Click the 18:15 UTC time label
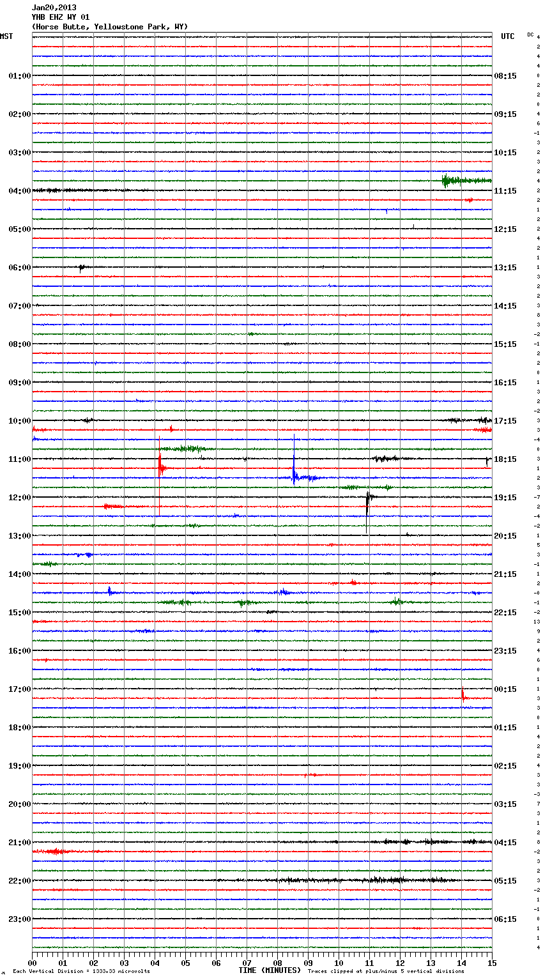This screenshot has width=543, height=980. [x=505, y=459]
